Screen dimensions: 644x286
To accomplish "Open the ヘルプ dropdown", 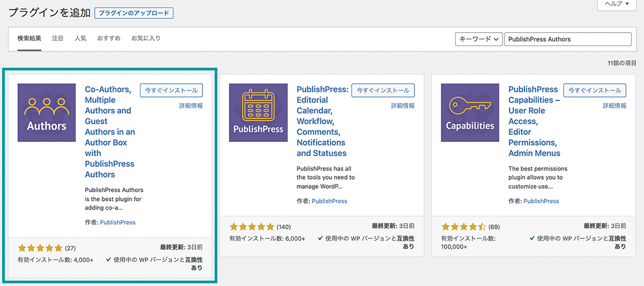I will (x=617, y=4).
